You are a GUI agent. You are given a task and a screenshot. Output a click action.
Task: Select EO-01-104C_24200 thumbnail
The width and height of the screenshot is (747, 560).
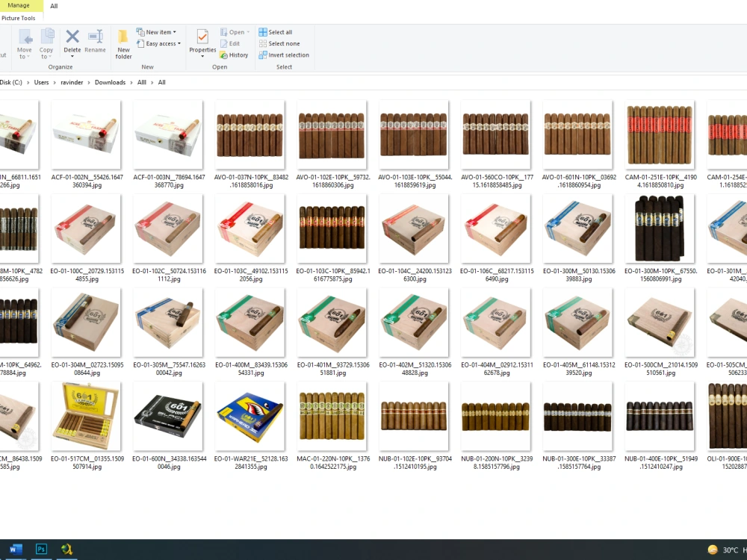pos(414,228)
